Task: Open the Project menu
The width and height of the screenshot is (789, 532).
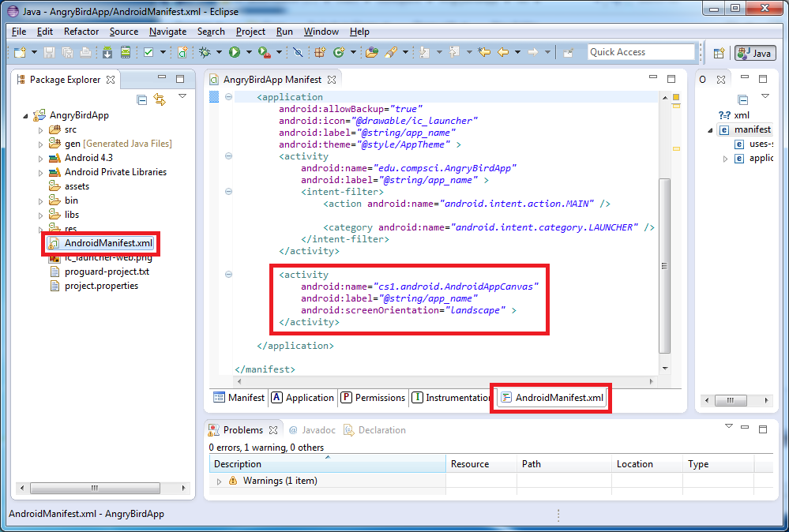Action: pos(250,32)
